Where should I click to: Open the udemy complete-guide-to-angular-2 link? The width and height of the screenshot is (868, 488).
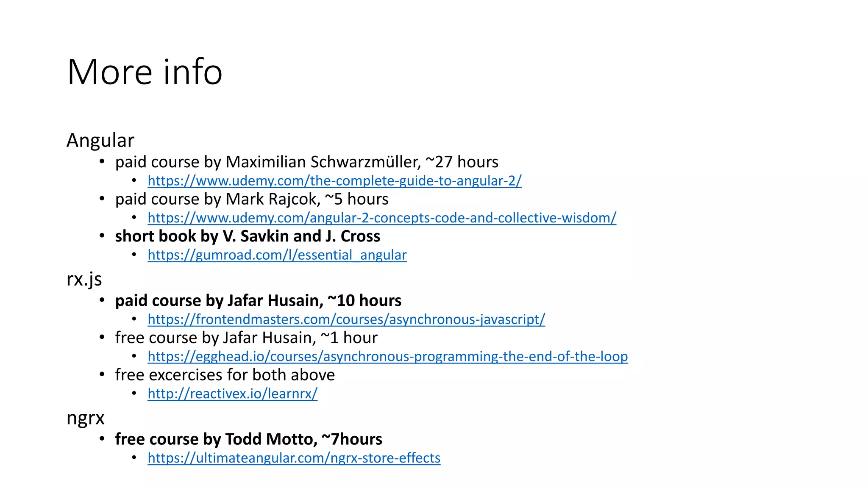pyautogui.click(x=334, y=181)
